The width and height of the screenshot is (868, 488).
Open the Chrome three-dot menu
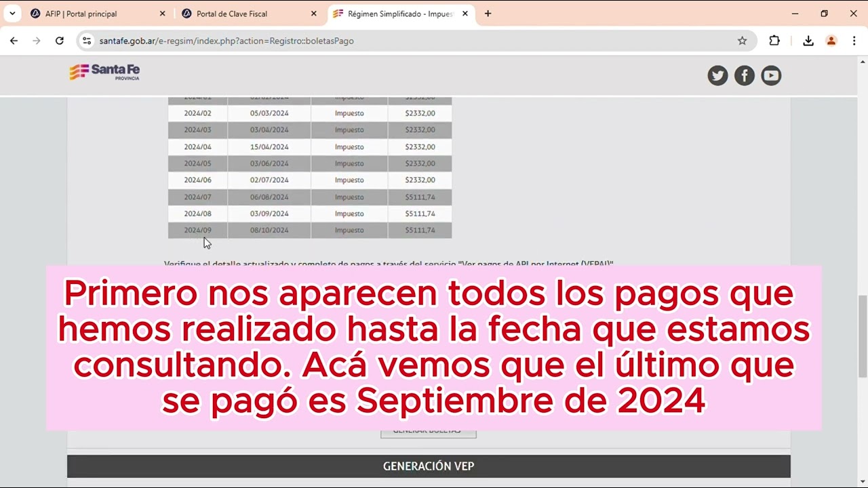(x=854, y=41)
